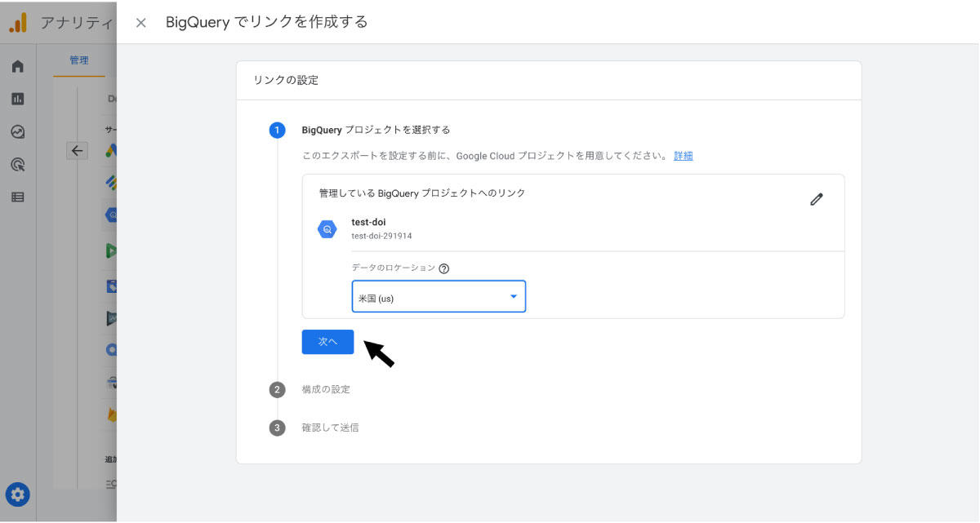980x523 pixels.
Task: Click the BigQuery hexagon icon beside test-doi
Action: tap(327, 229)
